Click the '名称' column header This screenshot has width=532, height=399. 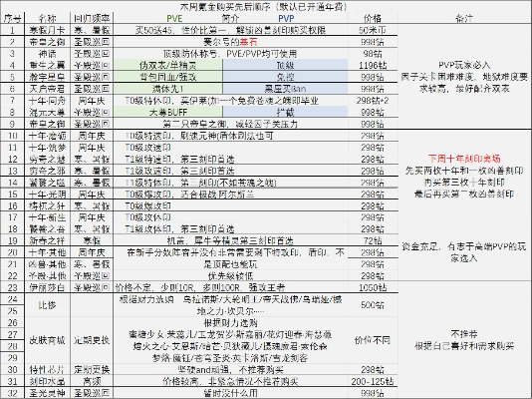coord(47,18)
